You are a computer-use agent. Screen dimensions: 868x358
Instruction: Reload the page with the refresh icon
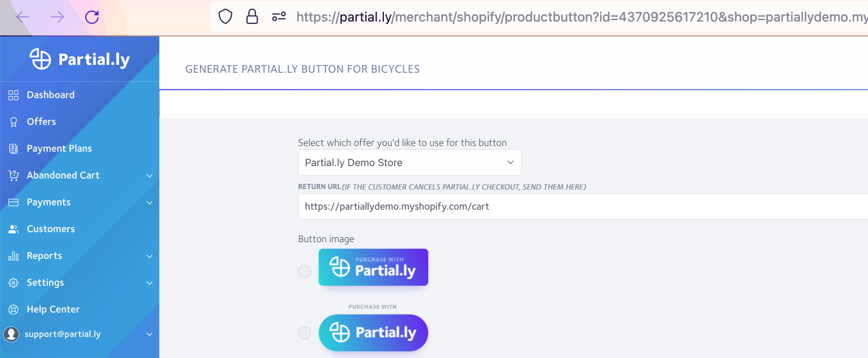(92, 17)
